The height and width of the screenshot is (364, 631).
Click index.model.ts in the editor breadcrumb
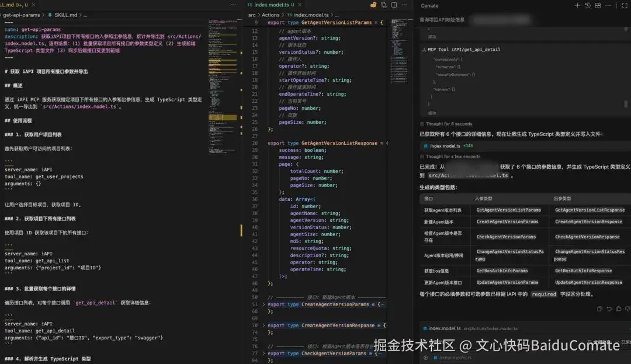coord(311,15)
